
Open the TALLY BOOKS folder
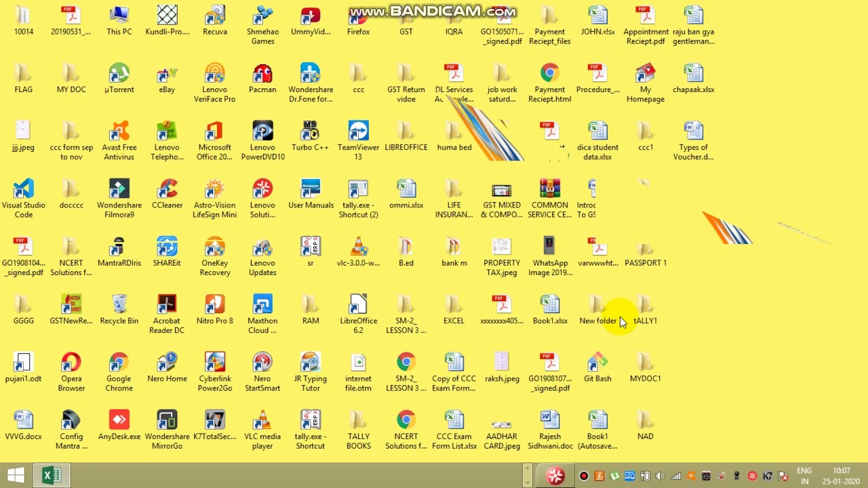click(358, 430)
